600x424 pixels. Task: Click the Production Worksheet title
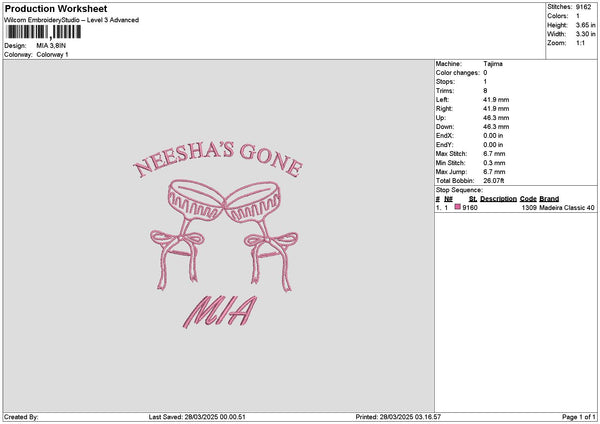(x=56, y=8)
